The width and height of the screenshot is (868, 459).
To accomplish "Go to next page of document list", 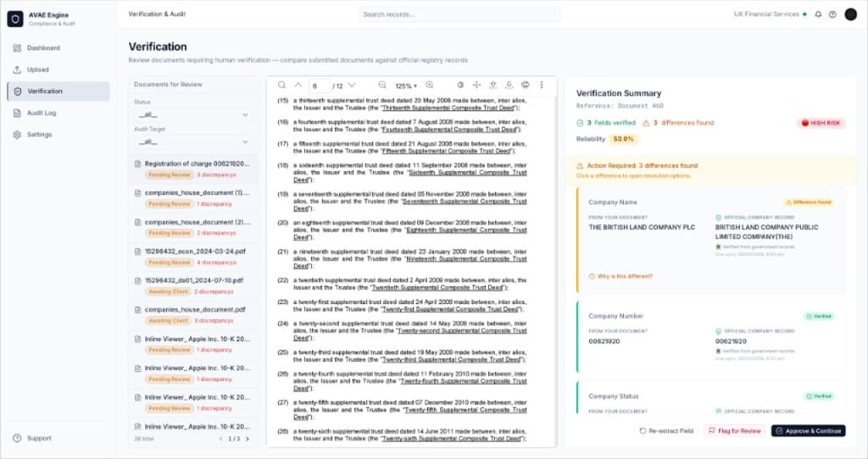I will pos(248,439).
